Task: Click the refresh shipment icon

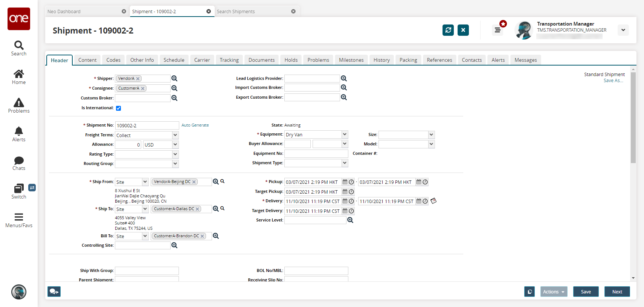Action: (448, 30)
